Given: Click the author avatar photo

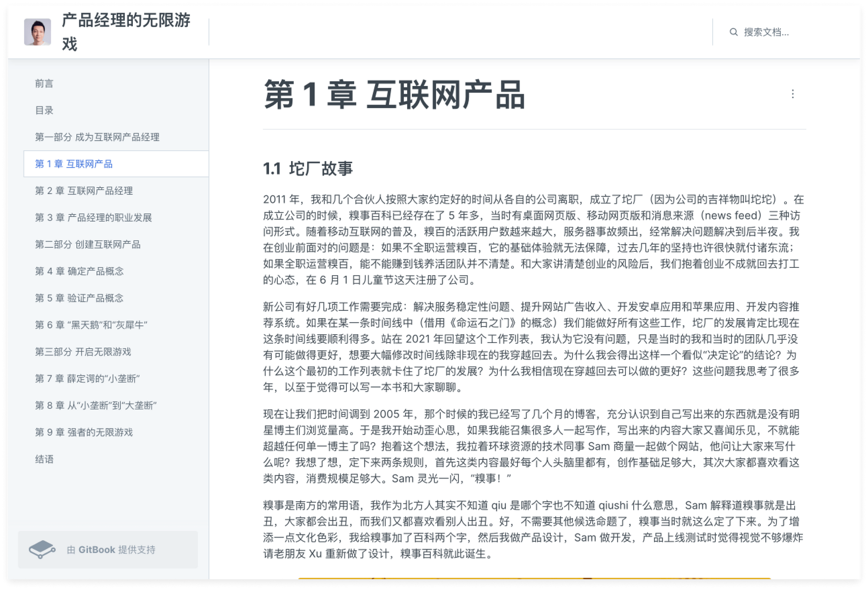Looking at the screenshot, I should click(x=37, y=32).
